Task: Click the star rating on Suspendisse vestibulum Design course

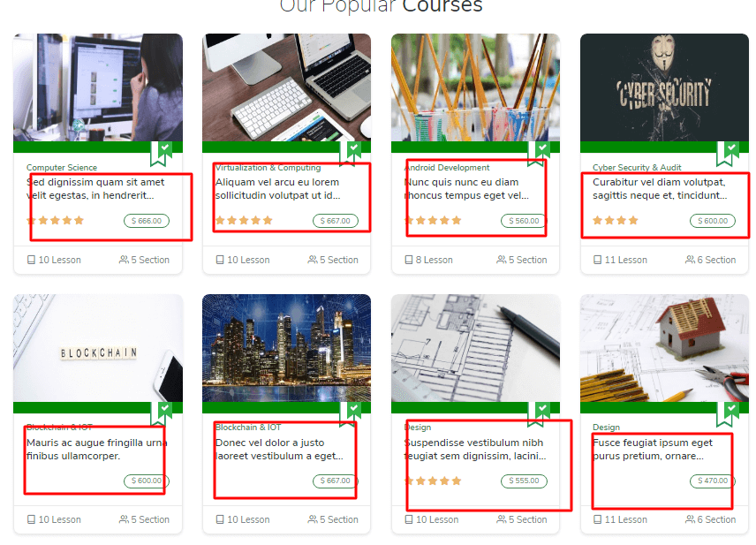Action: 433,481
